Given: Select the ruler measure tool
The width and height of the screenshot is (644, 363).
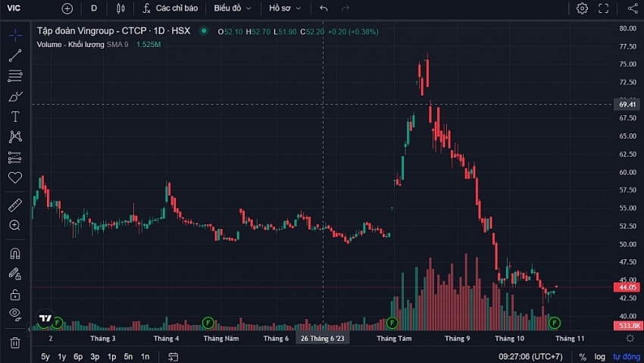Looking at the screenshot, I should tap(15, 205).
